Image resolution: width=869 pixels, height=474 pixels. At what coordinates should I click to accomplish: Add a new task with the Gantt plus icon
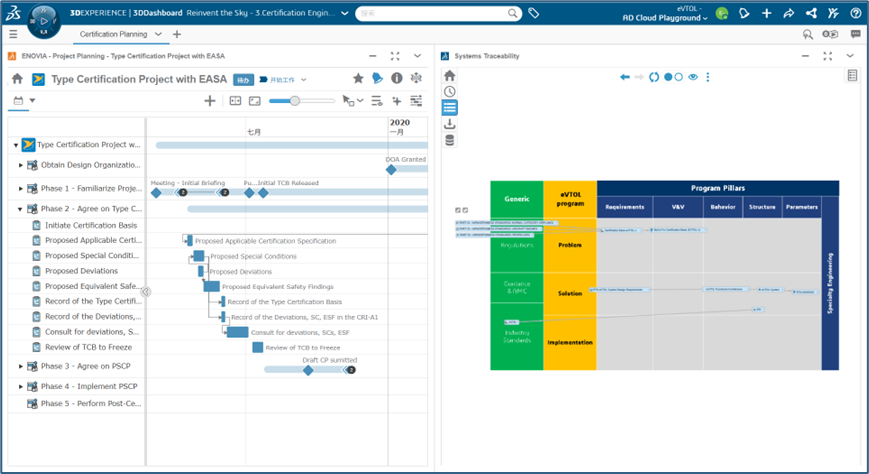point(209,101)
